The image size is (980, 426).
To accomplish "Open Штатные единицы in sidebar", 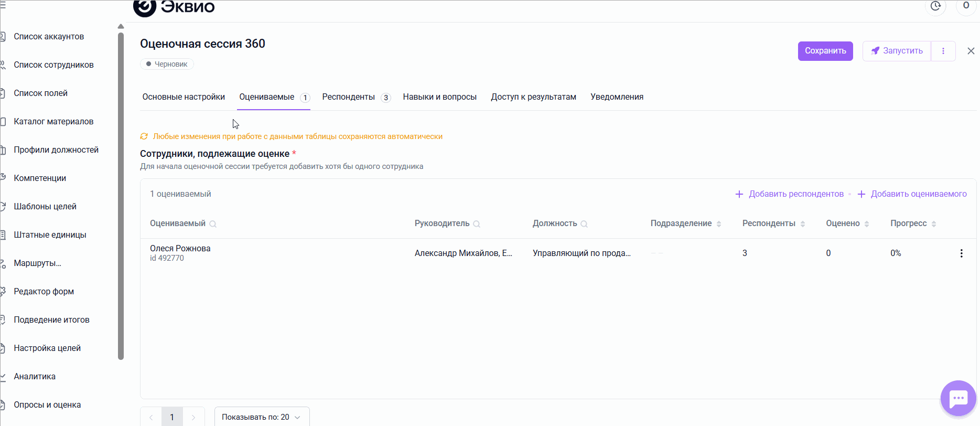I will [50, 235].
